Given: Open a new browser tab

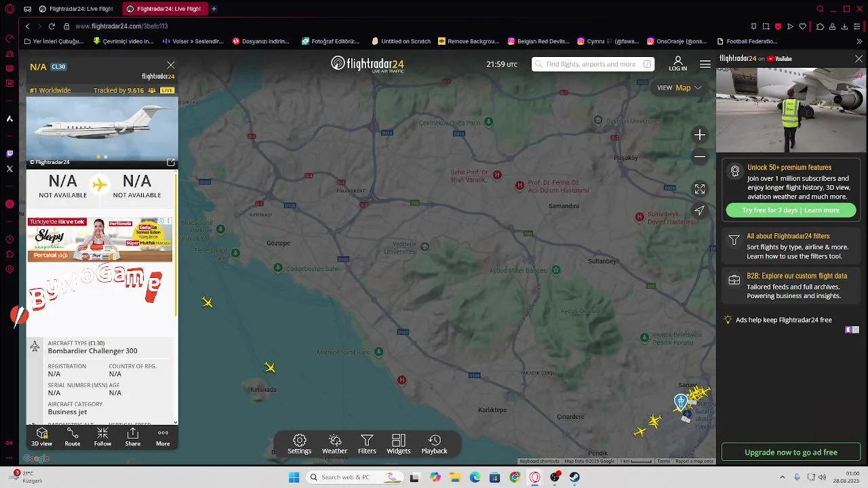Looking at the screenshot, I should coord(214,9).
